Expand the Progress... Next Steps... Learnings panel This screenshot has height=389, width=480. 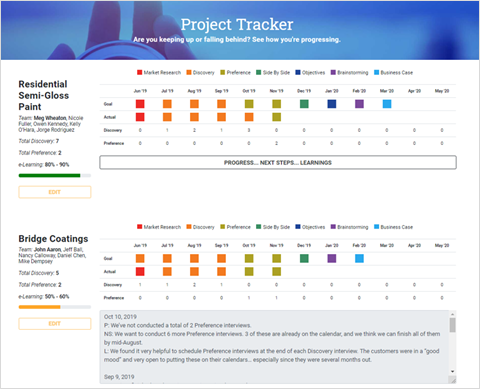(278, 163)
